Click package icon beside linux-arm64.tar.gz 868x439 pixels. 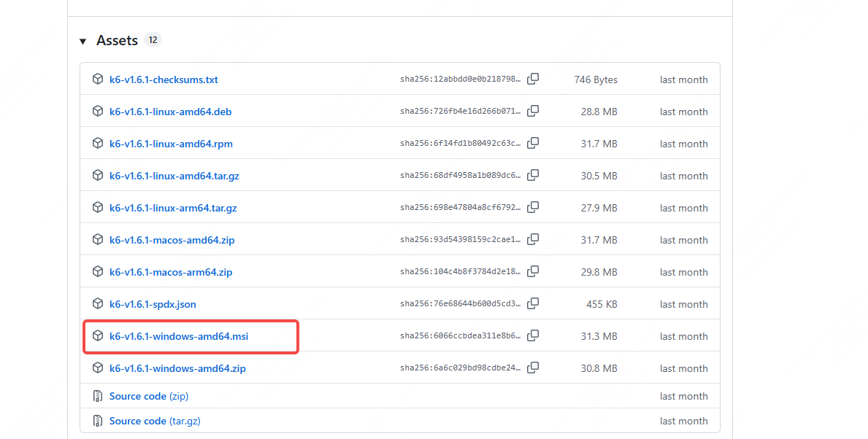pyautogui.click(x=98, y=207)
